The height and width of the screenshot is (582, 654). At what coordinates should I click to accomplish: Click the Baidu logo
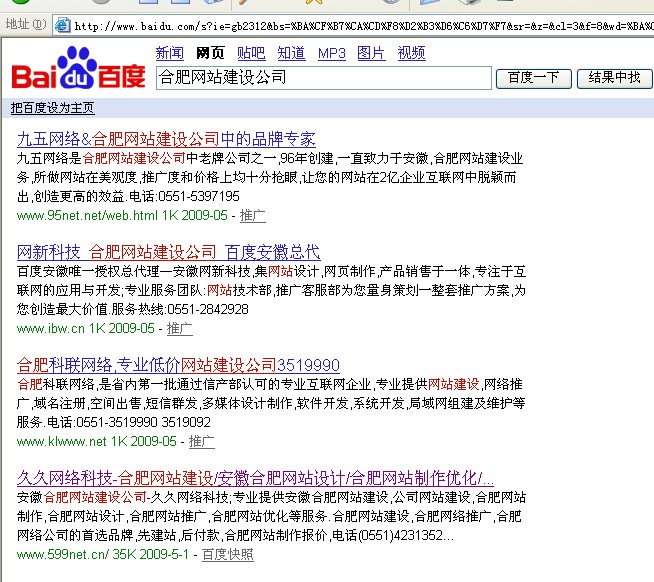click(78, 68)
